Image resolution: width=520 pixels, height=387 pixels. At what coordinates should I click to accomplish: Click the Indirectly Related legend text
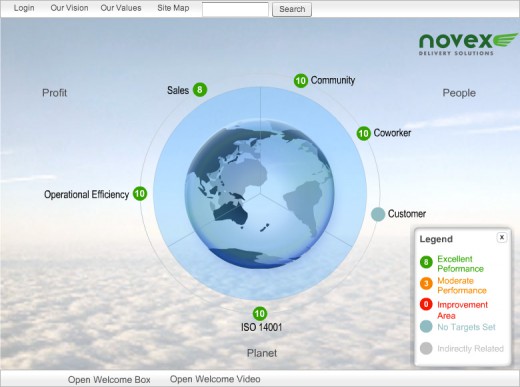pos(470,349)
